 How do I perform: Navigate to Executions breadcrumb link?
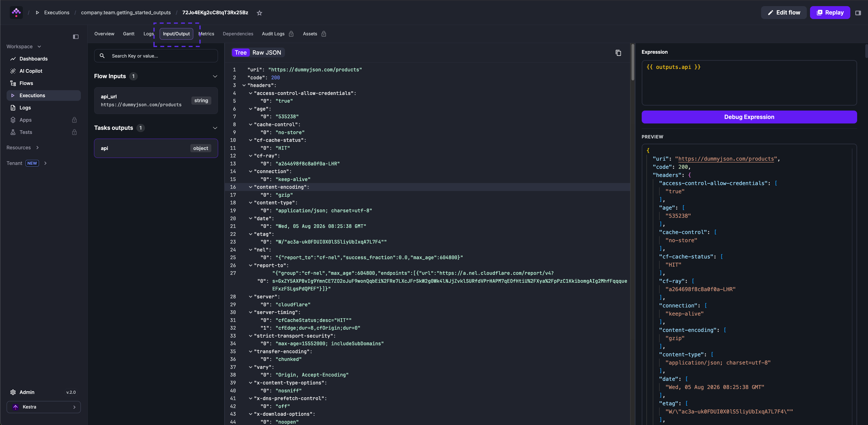(57, 13)
